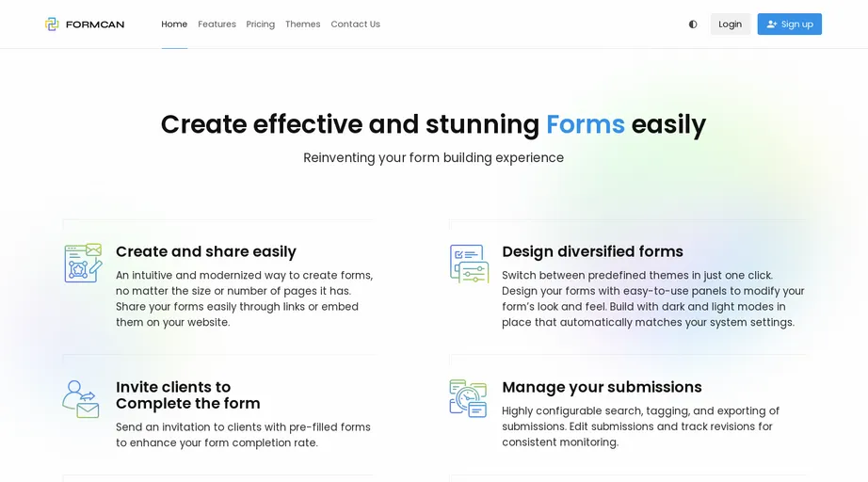The width and height of the screenshot is (868, 482).
Task: Click the text "Highly configurable search, tagging"
Action: tap(640, 426)
